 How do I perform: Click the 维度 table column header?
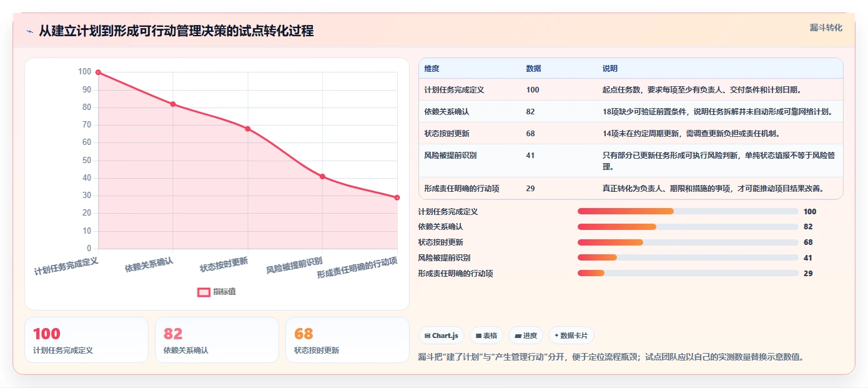pyautogui.click(x=432, y=69)
